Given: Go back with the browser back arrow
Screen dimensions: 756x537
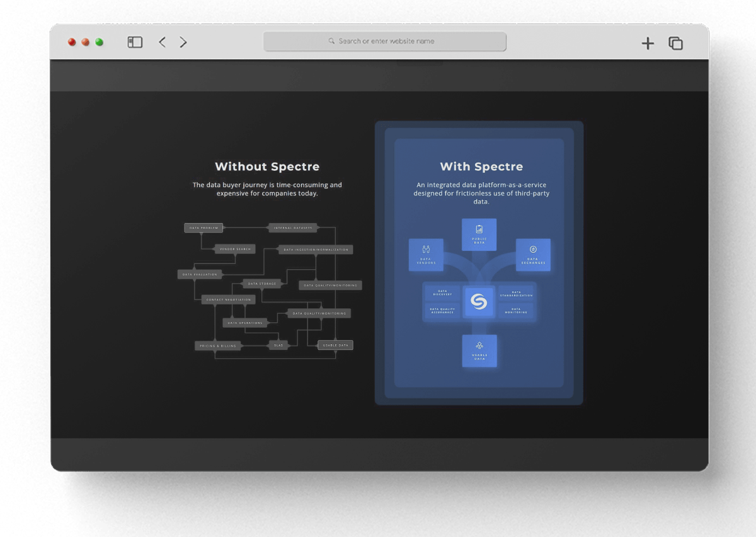Looking at the screenshot, I should (162, 42).
